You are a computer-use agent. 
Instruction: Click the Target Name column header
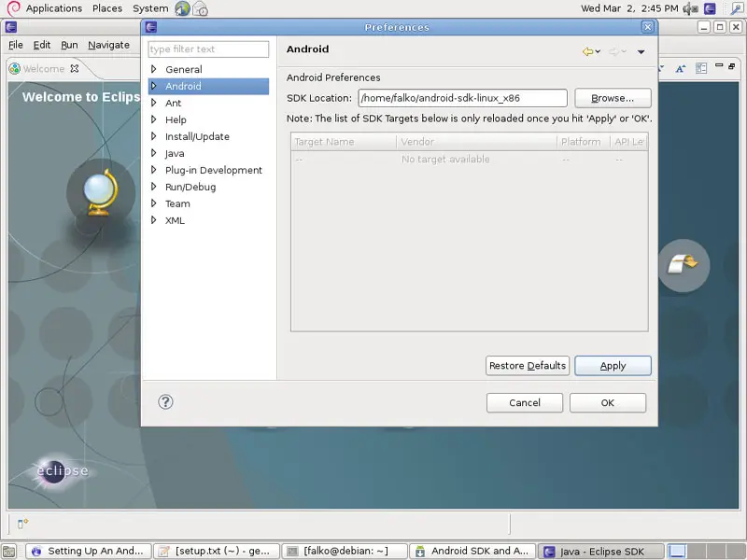[x=344, y=142]
